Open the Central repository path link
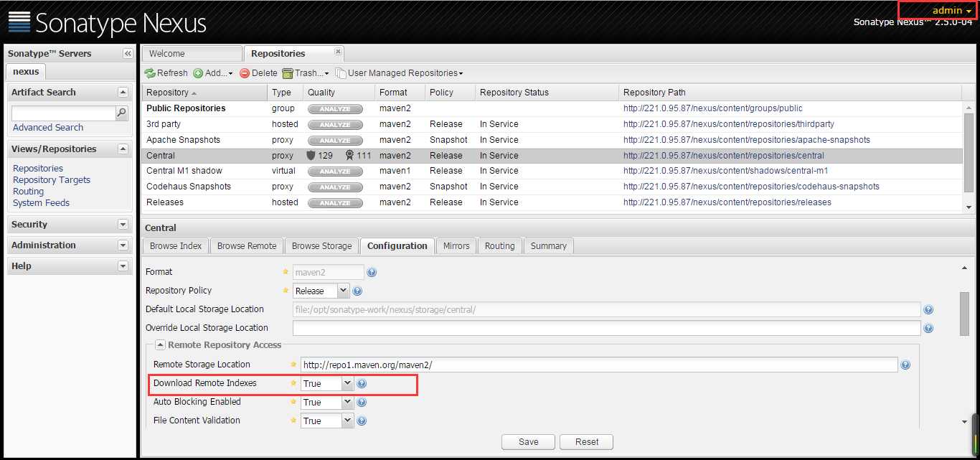This screenshot has width=980, height=460. 724,156
